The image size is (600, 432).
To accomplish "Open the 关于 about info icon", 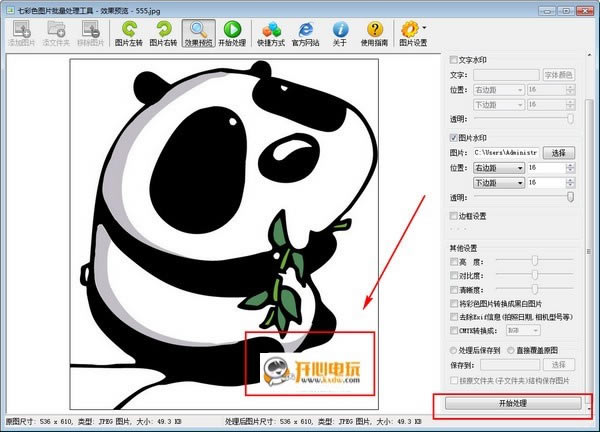I will (x=340, y=34).
